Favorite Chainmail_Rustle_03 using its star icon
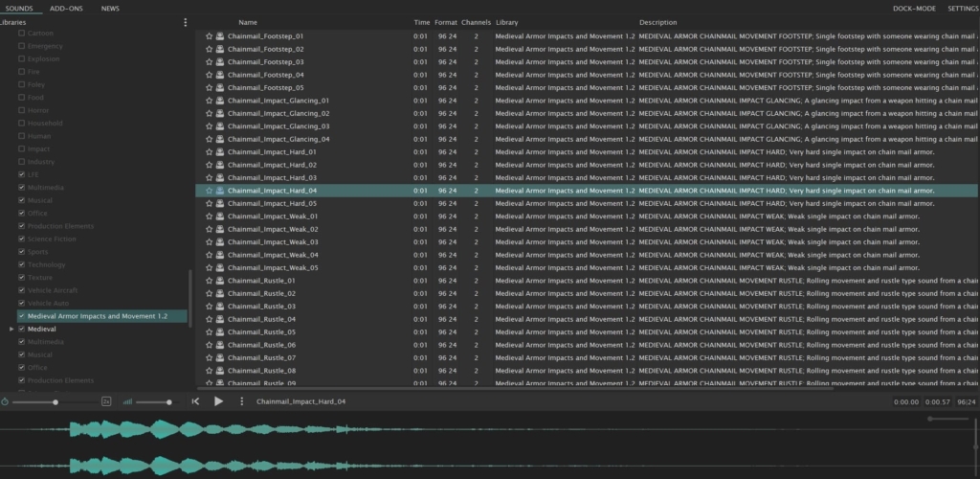Screen dimensions: 980x479 pos(210,306)
